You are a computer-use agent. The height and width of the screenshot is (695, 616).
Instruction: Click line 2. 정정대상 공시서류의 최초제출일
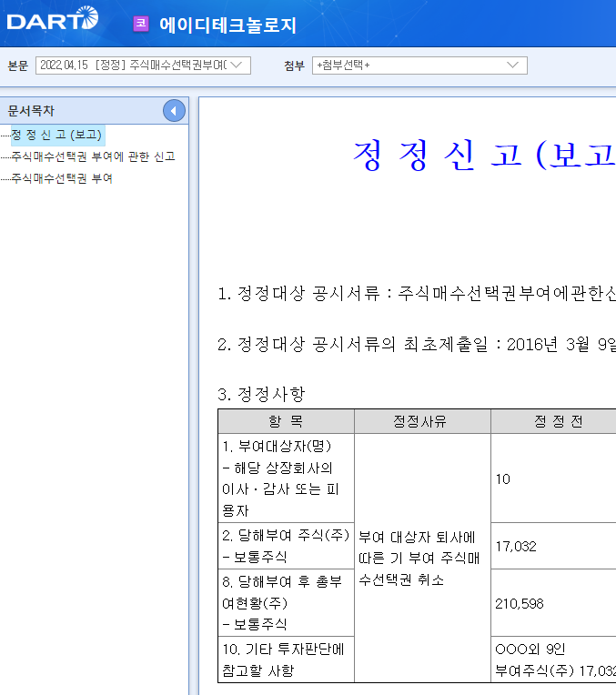pos(416,345)
